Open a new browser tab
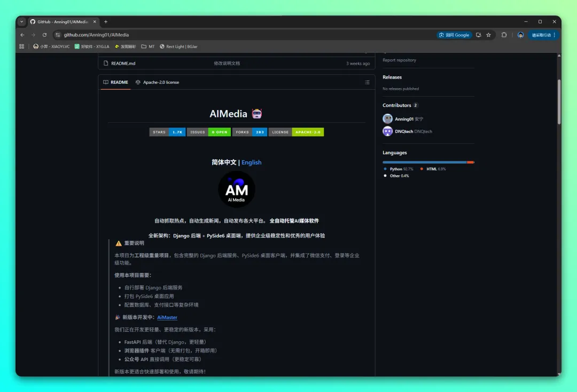The height and width of the screenshot is (392, 577). tap(106, 22)
